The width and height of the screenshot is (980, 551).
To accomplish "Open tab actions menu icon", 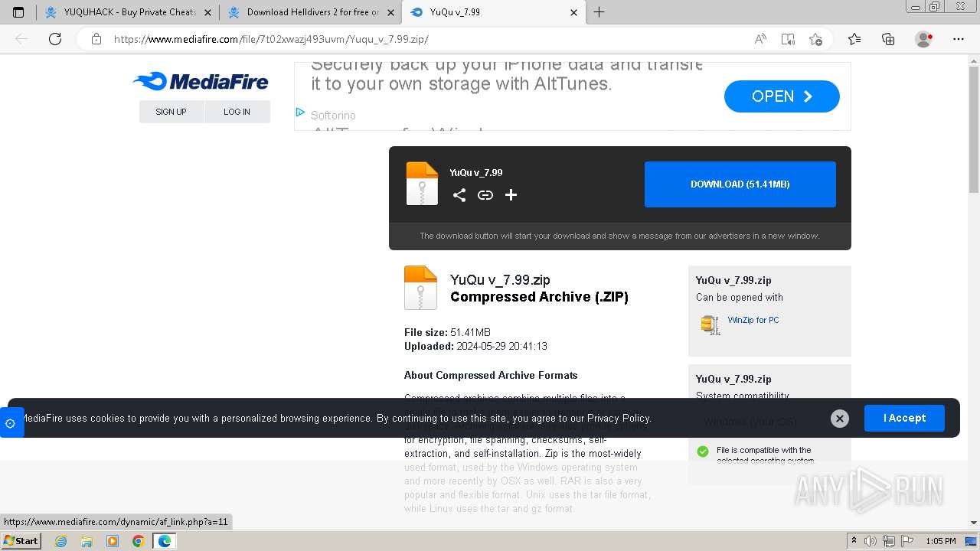I will pyautogui.click(x=18, y=12).
